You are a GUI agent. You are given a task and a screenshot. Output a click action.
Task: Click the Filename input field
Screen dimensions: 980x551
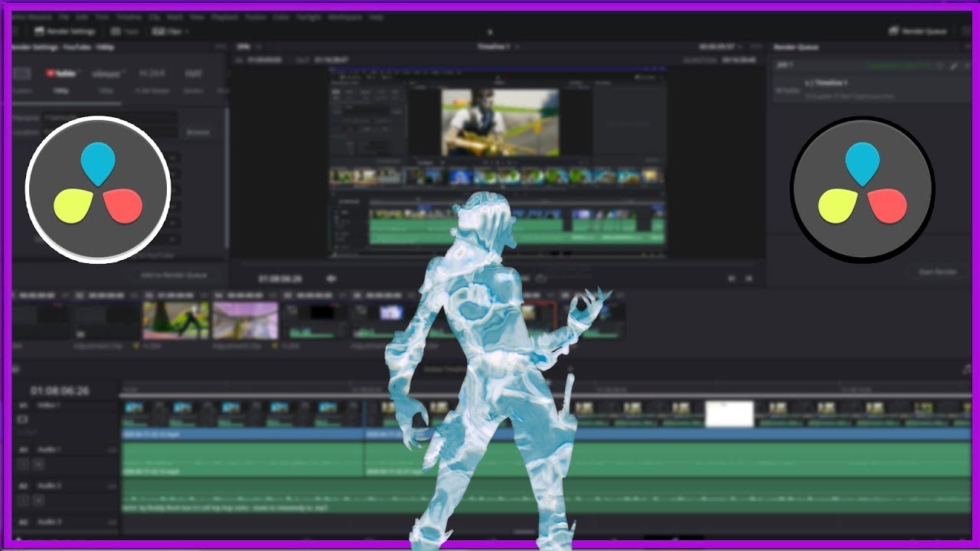[109, 117]
